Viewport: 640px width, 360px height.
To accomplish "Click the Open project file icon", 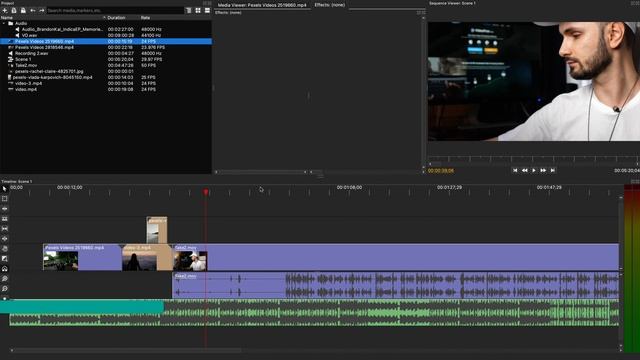I will point(14,10).
